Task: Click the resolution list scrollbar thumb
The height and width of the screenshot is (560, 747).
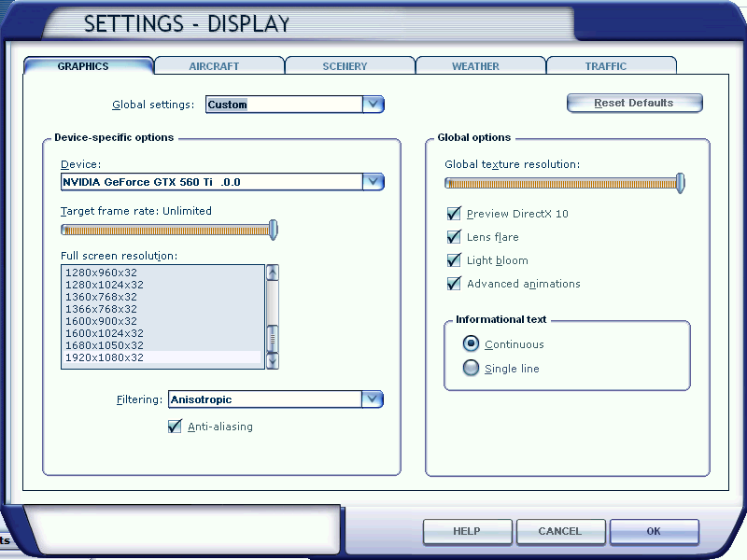Action: point(273,339)
